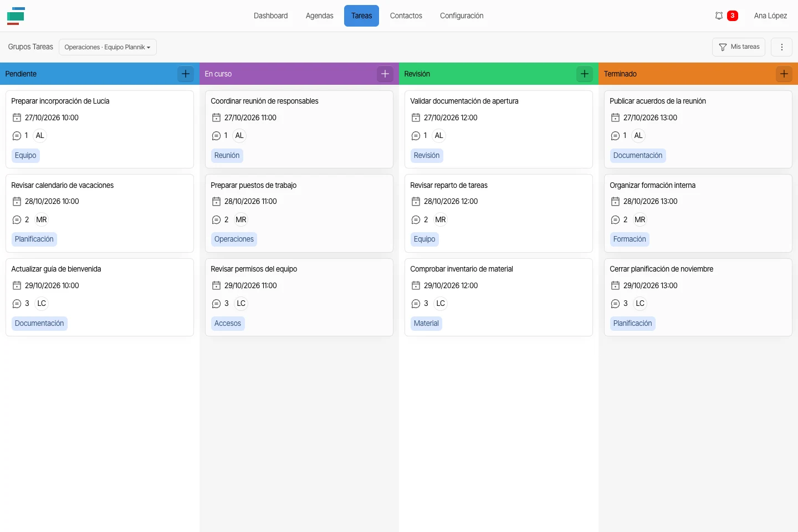Click the Revisión tag on Validar documentación
The height and width of the screenshot is (532, 798).
(427, 156)
